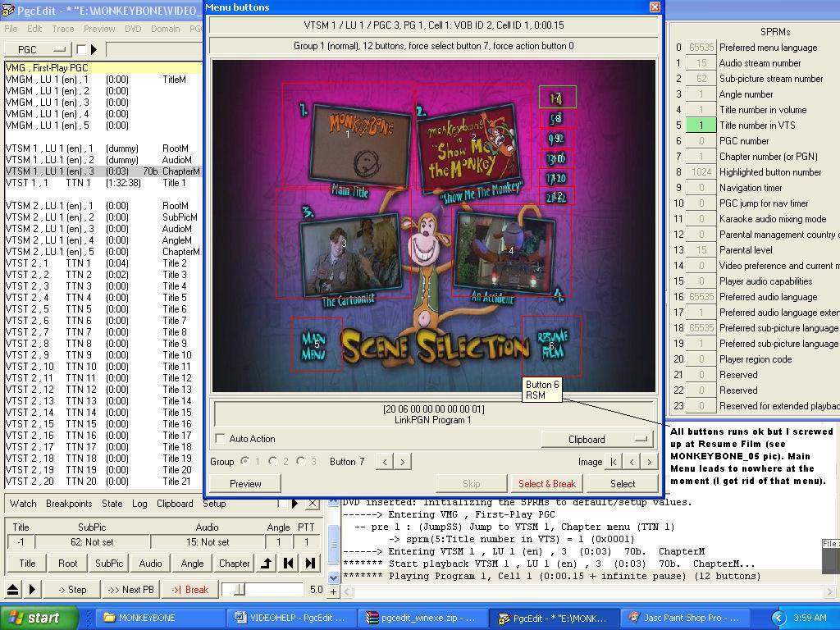Click the Show Me The Monkey thumbnail
Image resolution: width=840 pixels, height=630 pixels.
pyautogui.click(x=473, y=138)
